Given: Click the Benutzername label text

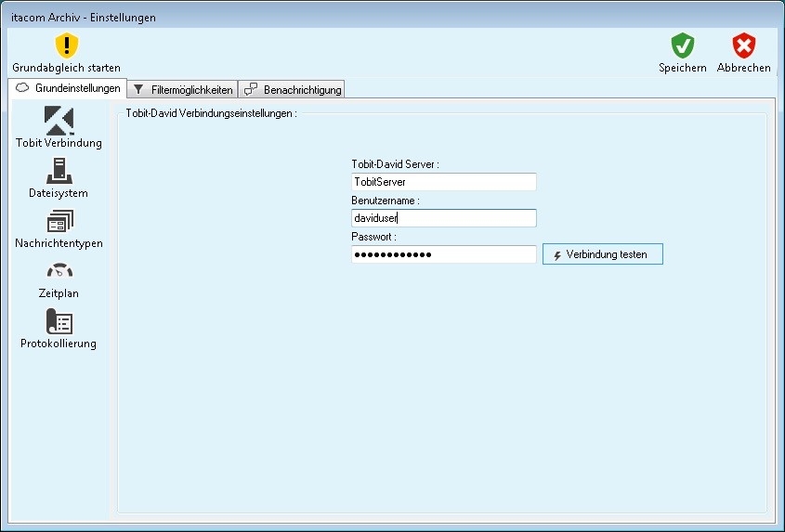Looking at the screenshot, I should (385, 201).
